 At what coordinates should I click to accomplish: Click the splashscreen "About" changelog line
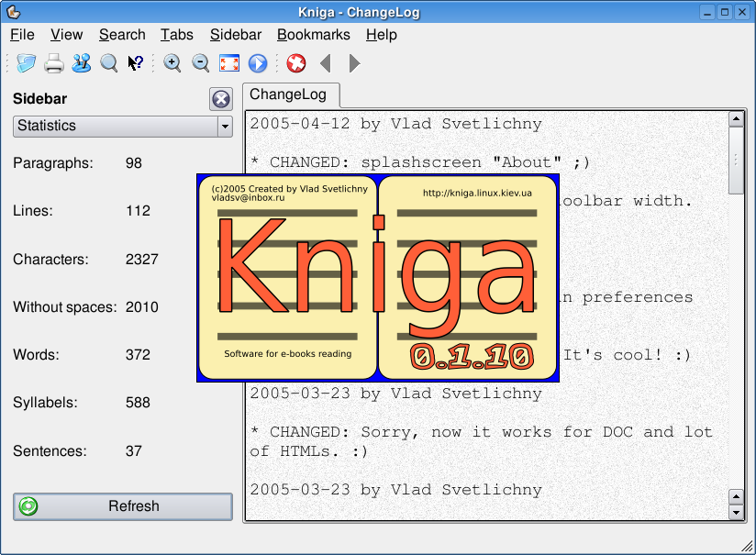pos(419,162)
